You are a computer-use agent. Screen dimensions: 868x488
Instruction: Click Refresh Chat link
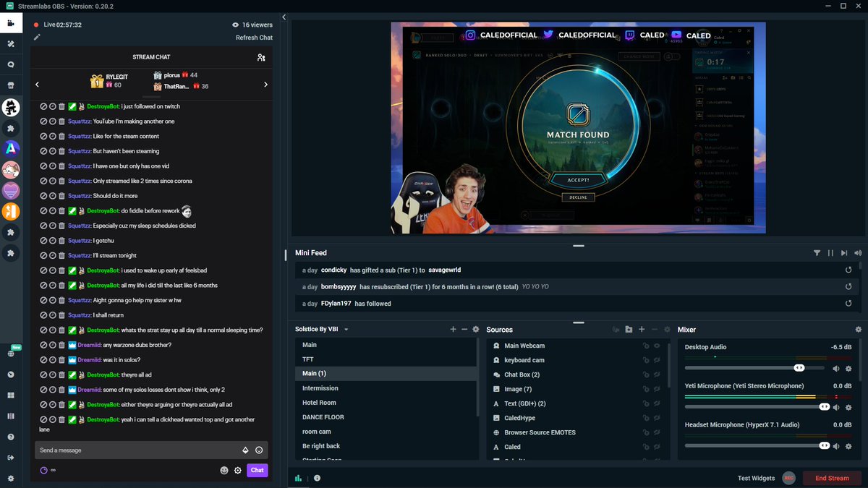254,38
